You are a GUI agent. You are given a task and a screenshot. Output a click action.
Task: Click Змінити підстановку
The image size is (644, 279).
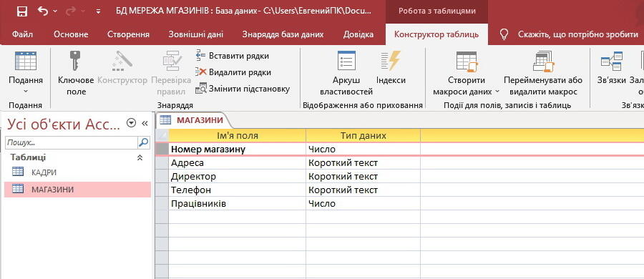pos(243,88)
